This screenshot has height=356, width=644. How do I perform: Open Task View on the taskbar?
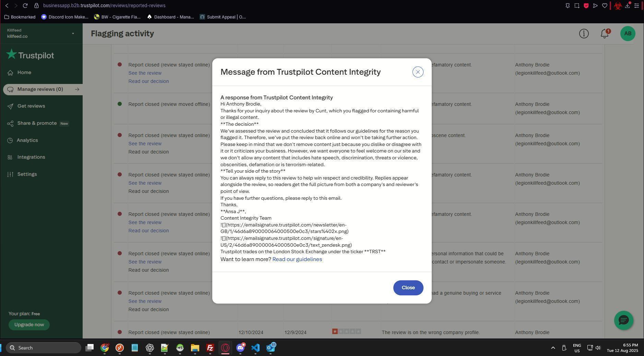pyautogui.click(x=90, y=348)
